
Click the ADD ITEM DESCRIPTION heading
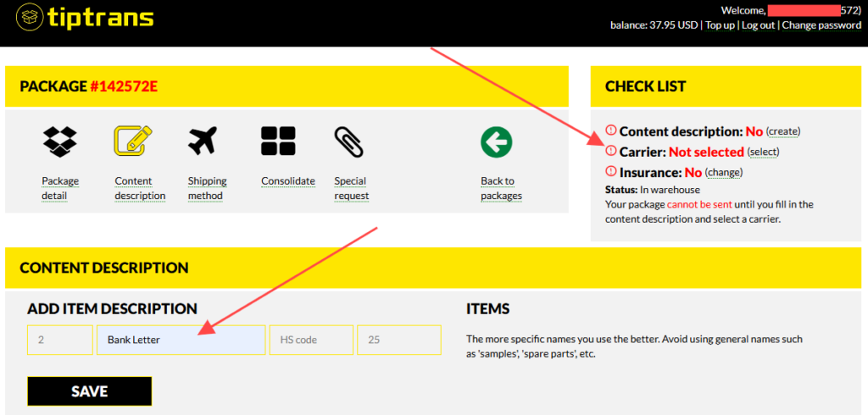pyautogui.click(x=113, y=309)
